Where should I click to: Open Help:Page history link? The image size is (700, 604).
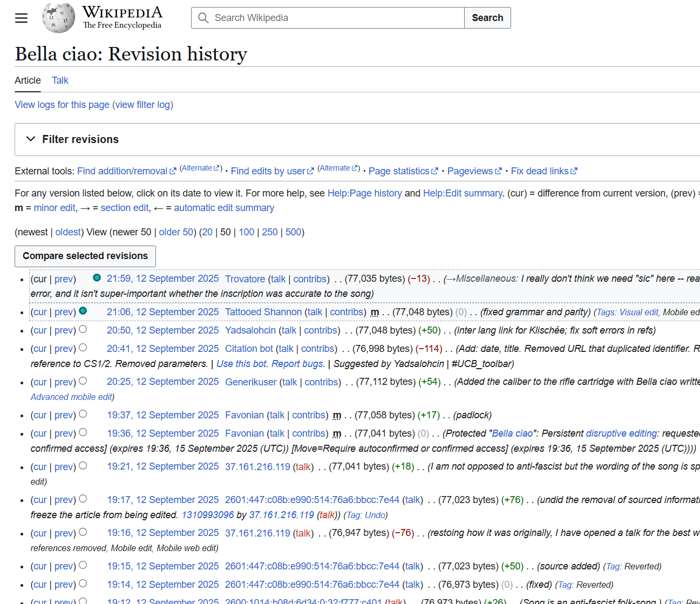[x=365, y=193]
